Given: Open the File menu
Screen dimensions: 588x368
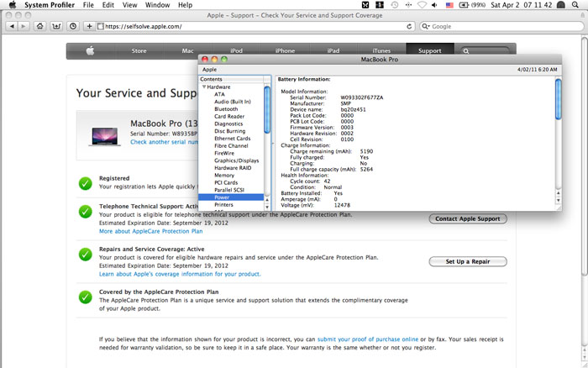Looking at the screenshot, I should [x=88, y=5].
